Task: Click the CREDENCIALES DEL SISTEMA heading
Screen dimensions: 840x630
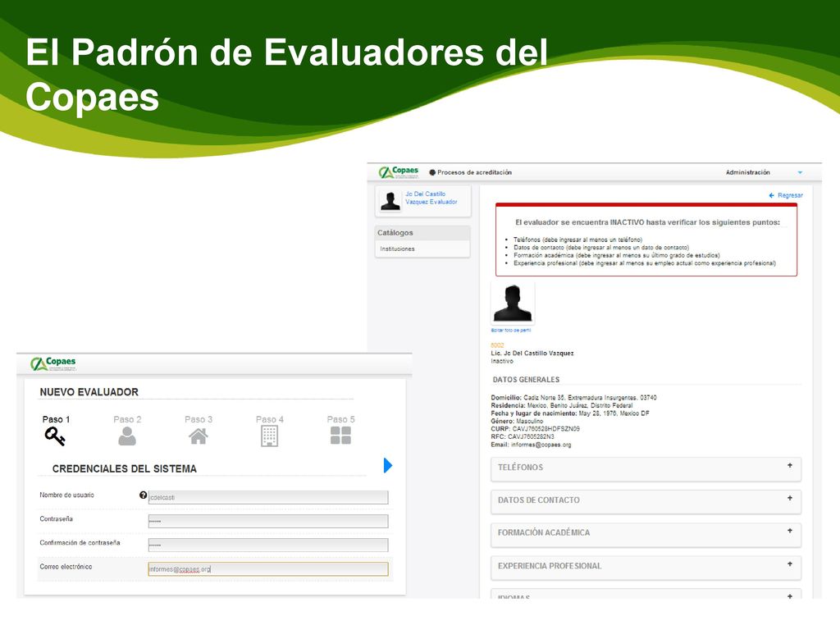Action: click(125, 468)
